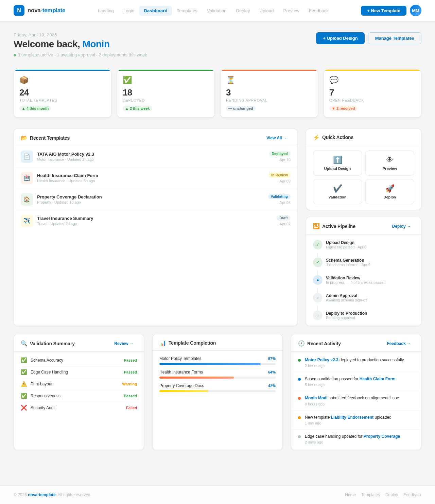Click the Property Coverage Docs progress bar

[217, 391]
